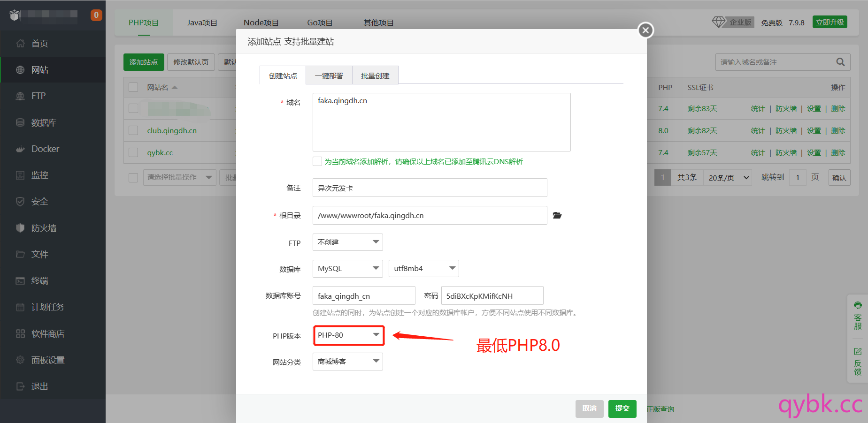Switch to the 批量创建 tab
Viewport: 868px width, 423px height.
point(375,76)
